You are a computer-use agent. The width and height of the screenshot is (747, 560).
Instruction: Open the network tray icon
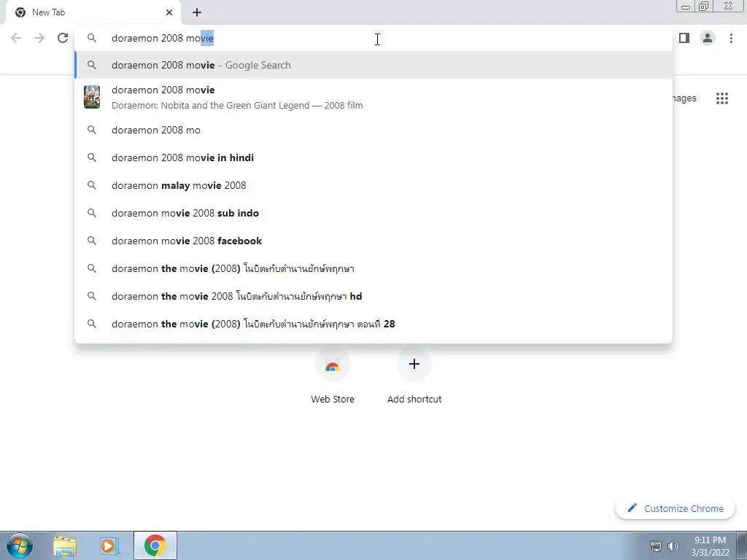pyautogui.click(x=656, y=546)
